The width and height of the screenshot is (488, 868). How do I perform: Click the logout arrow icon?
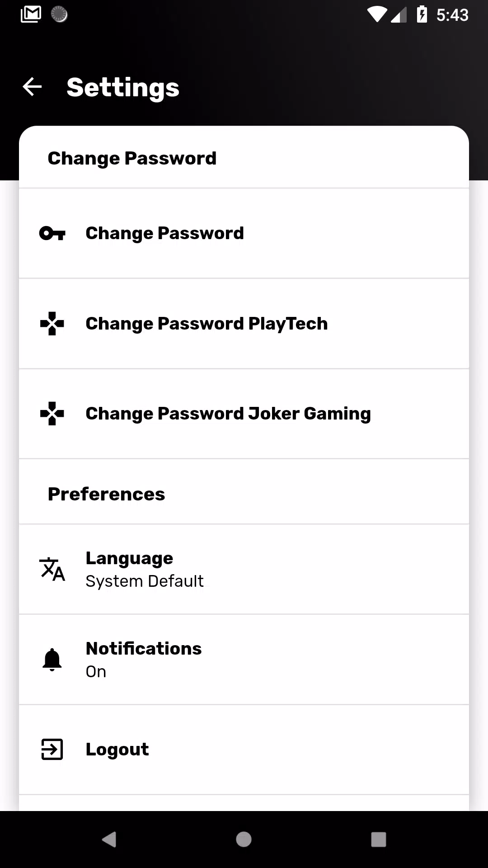tap(52, 750)
